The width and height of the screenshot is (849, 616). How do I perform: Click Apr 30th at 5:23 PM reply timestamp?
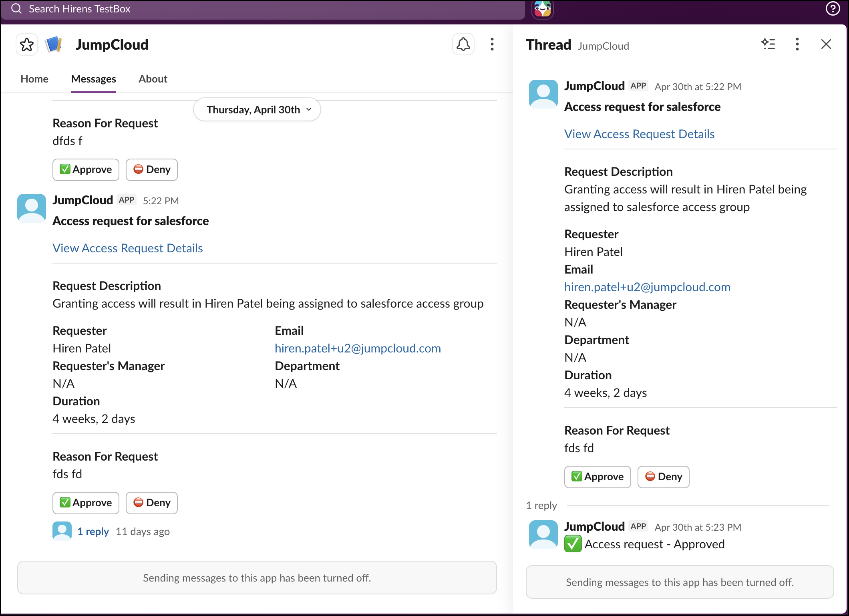pyautogui.click(x=698, y=527)
